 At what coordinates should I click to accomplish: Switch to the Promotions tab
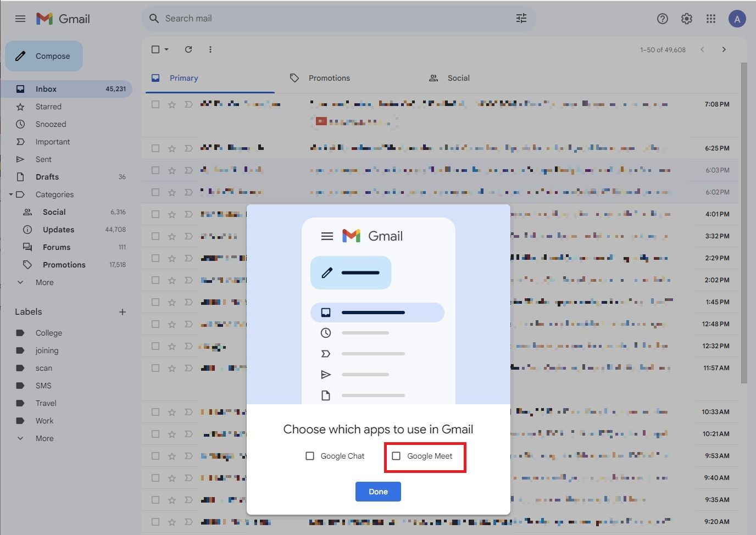(329, 77)
